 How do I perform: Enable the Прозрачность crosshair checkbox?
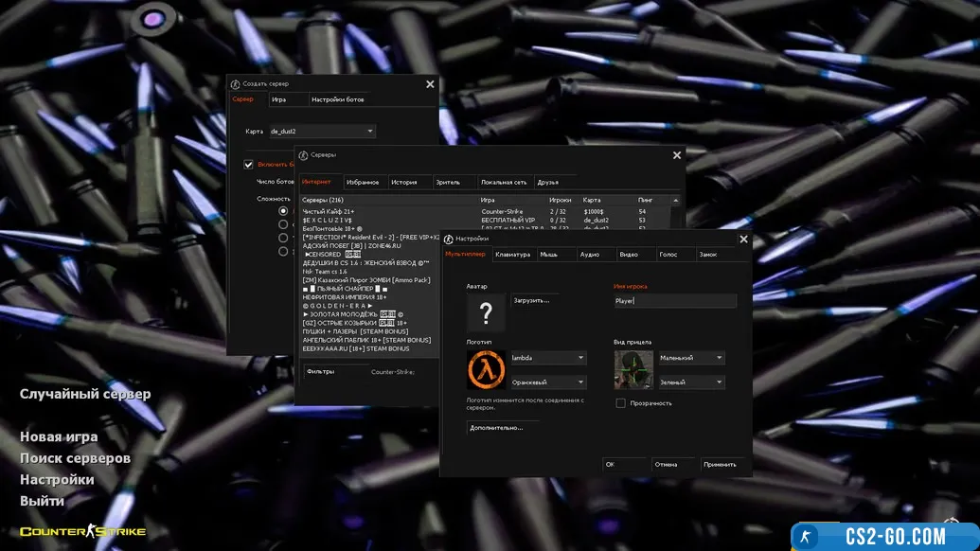tap(620, 403)
